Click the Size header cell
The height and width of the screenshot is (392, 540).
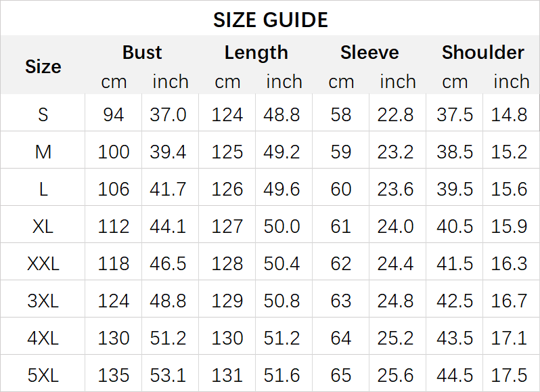pyautogui.click(x=43, y=66)
